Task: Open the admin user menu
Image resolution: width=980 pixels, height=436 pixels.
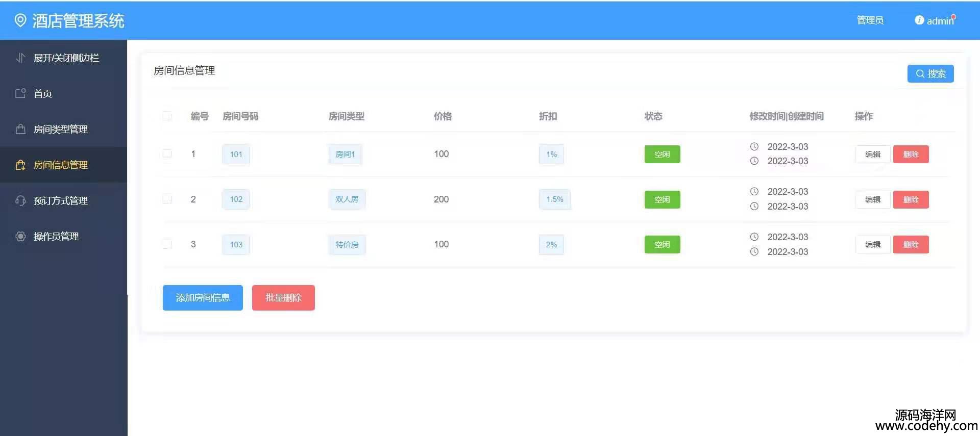Action: point(940,20)
